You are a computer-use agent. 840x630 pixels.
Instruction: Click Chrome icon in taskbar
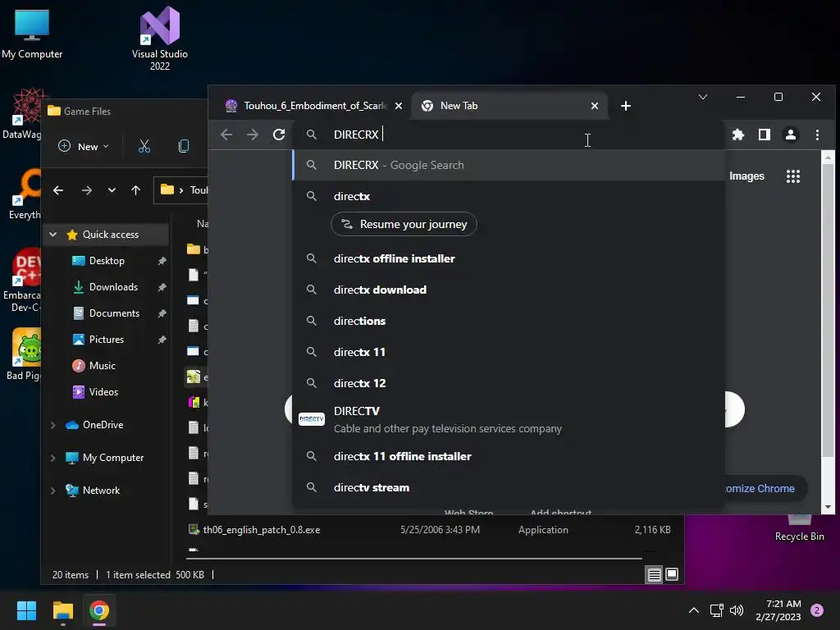coord(99,610)
